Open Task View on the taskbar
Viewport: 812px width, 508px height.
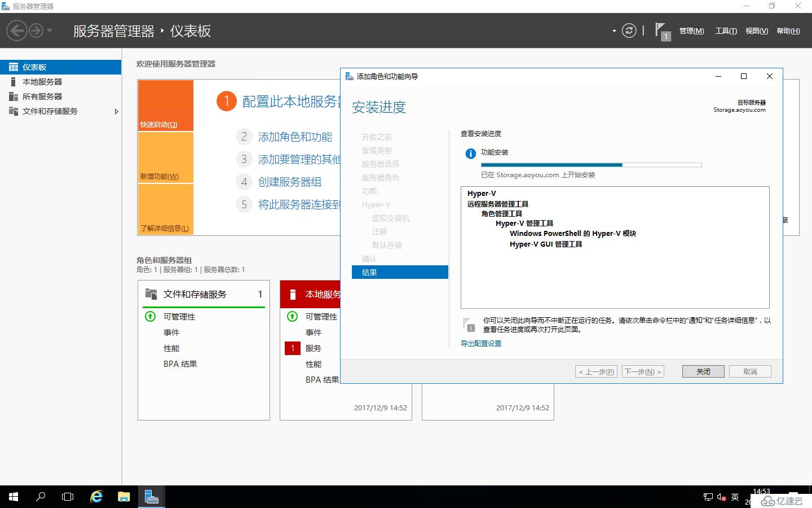click(68, 497)
